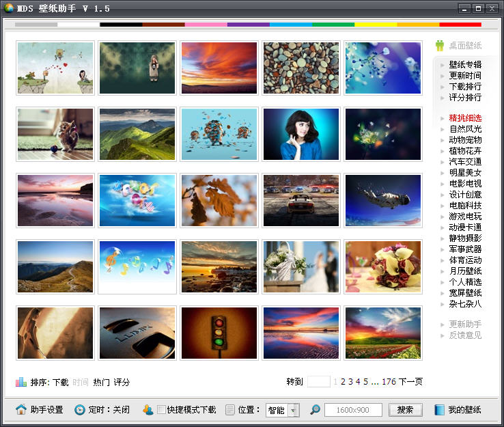Screen dimensions: 504x427
Task: Select the pink color filter swatch
Action: pos(206,25)
